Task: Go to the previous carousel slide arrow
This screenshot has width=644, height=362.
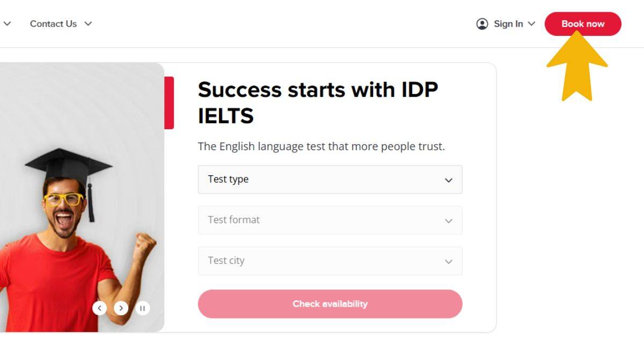Action: click(100, 308)
